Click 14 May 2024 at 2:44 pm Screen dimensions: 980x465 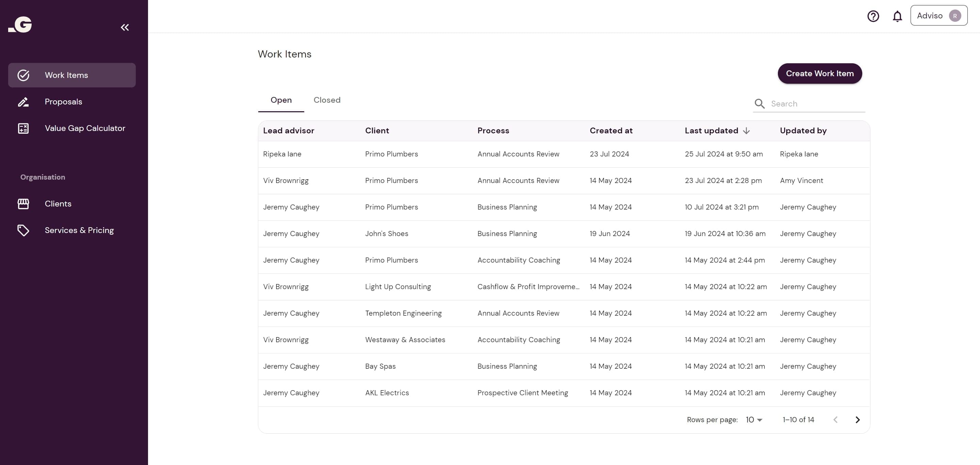pos(725,260)
